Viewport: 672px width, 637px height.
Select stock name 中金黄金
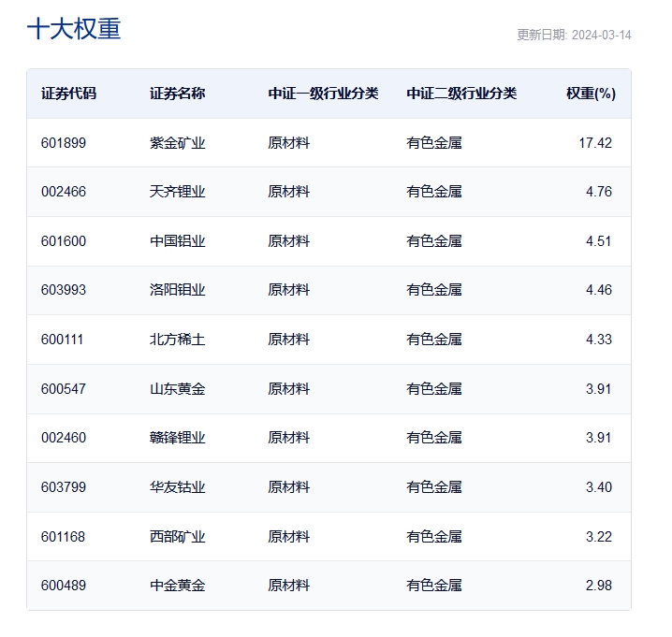coord(178,586)
